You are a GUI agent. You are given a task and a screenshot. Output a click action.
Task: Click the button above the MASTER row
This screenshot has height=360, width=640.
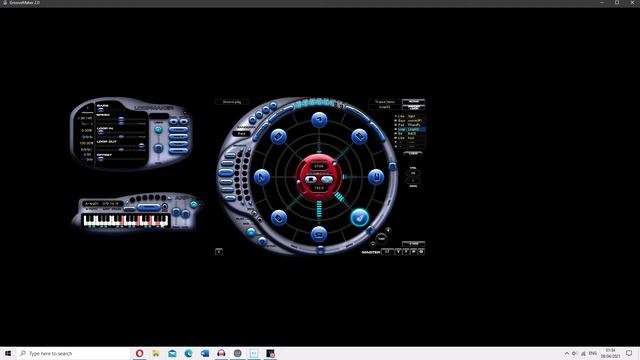tap(413, 244)
